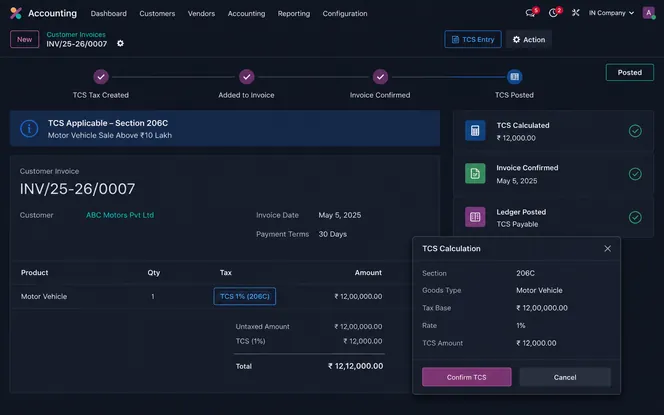Click the check circle on TCS Calculated card
Screen dimensions: 664x415
[x=635, y=131]
